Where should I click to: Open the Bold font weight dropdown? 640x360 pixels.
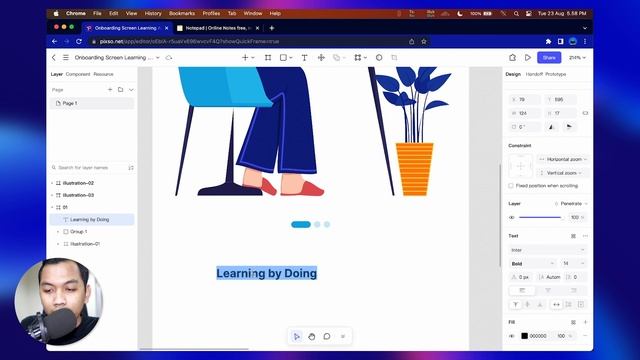[x=533, y=264]
